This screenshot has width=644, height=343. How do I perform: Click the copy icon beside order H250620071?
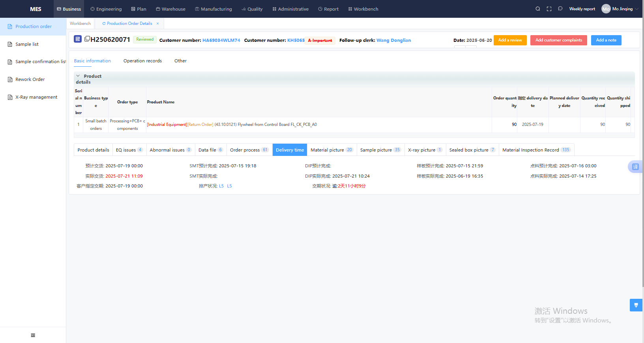87,39
